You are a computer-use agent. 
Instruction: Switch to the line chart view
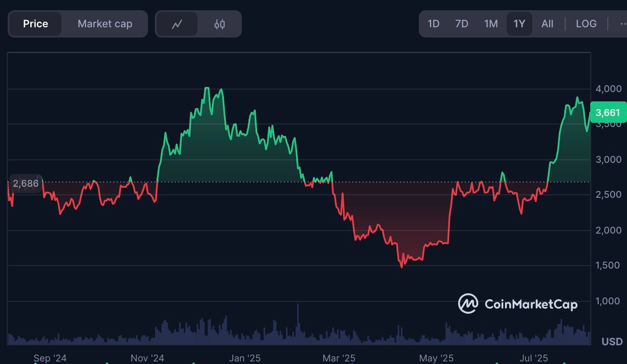(x=177, y=24)
